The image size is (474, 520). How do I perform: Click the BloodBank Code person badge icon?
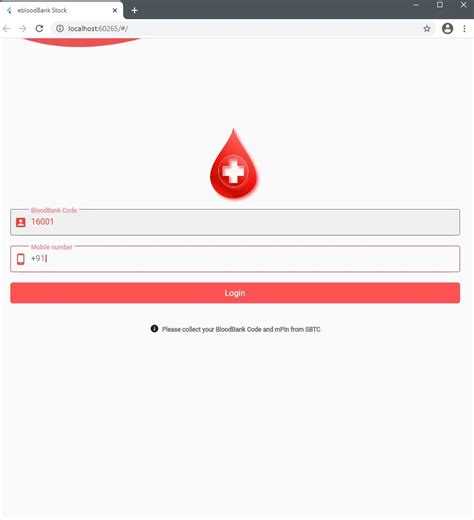21,222
